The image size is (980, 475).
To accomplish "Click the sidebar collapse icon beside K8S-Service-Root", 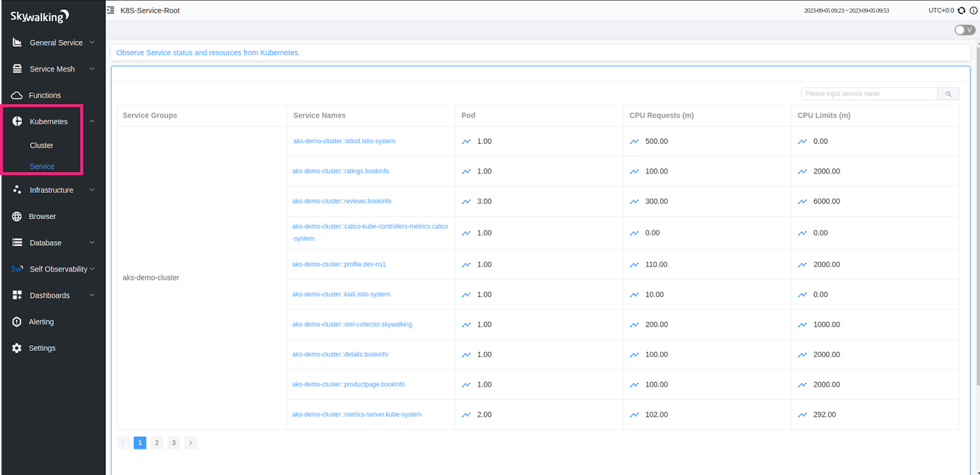I will (111, 10).
